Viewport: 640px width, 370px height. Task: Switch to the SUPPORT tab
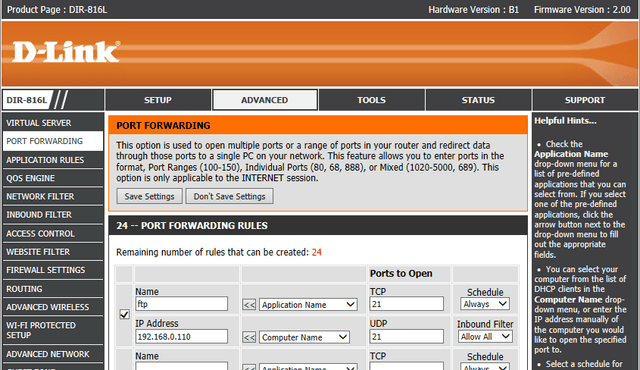(x=585, y=100)
